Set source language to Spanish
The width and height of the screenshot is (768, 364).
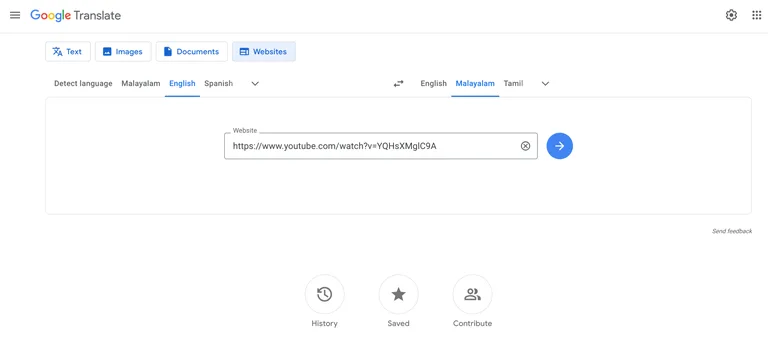218,83
